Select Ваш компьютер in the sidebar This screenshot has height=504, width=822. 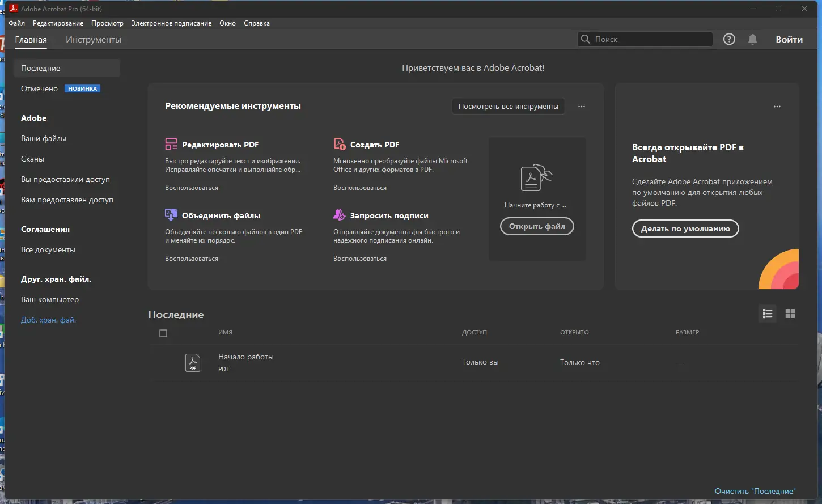click(x=50, y=299)
